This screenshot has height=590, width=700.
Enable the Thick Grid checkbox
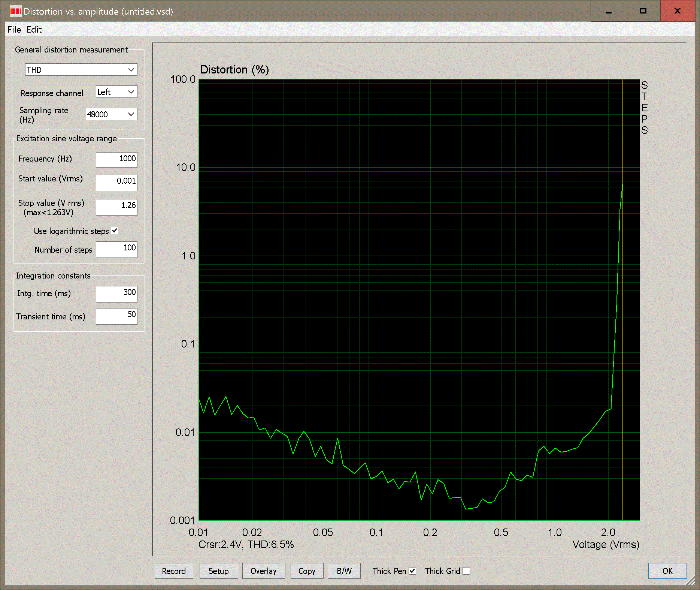(x=466, y=571)
